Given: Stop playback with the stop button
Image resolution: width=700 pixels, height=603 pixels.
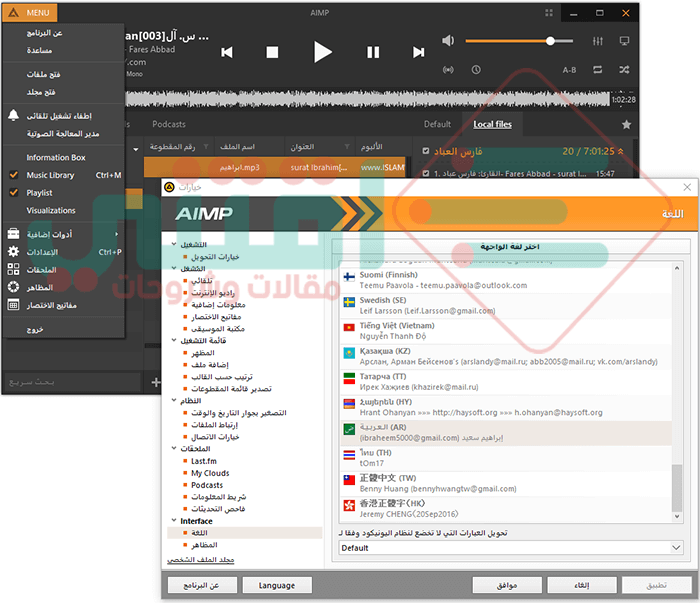Looking at the screenshot, I should pyautogui.click(x=272, y=53).
